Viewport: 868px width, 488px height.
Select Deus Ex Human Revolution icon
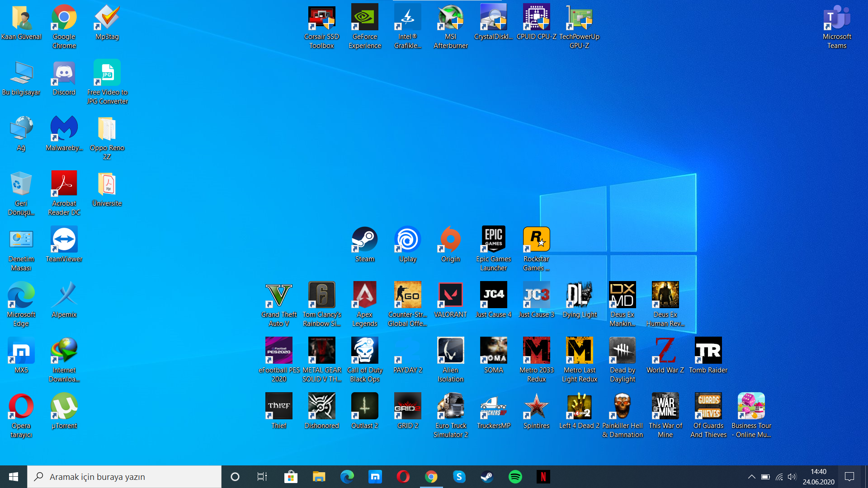[665, 305]
